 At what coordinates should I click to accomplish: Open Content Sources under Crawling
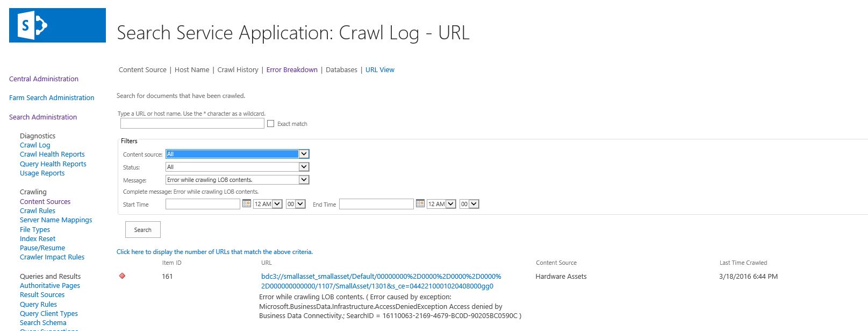(45, 202)
